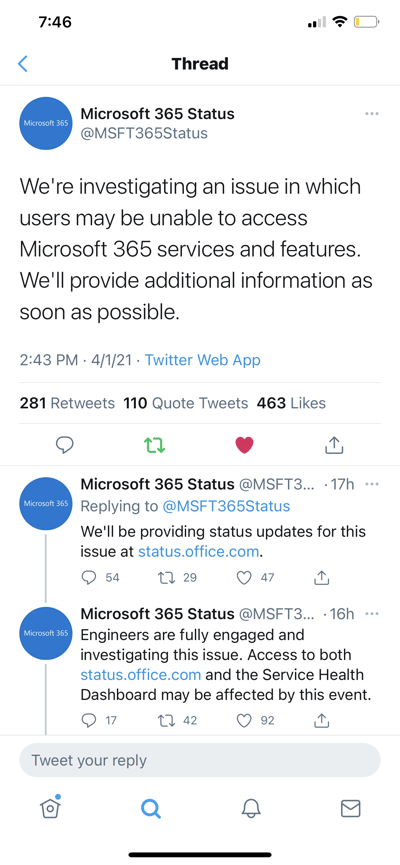Open the main tweet's three-dot options menu
Image resolution: width=400 pixels, height=865 pixels.
tap(372, 114)
